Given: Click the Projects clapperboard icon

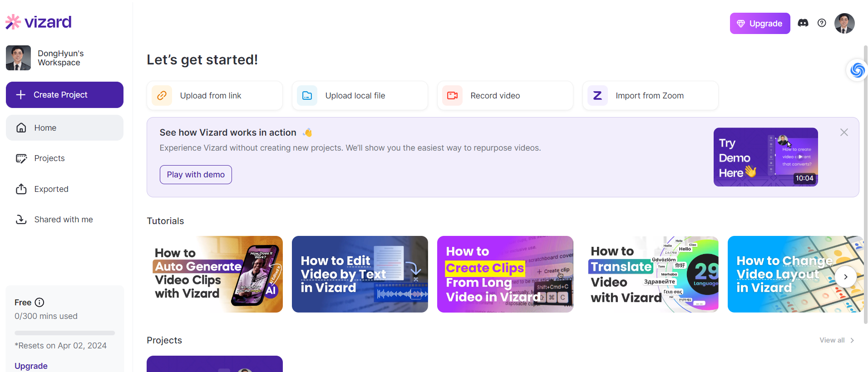Looking at the screenshot, I should pos(21,158).
